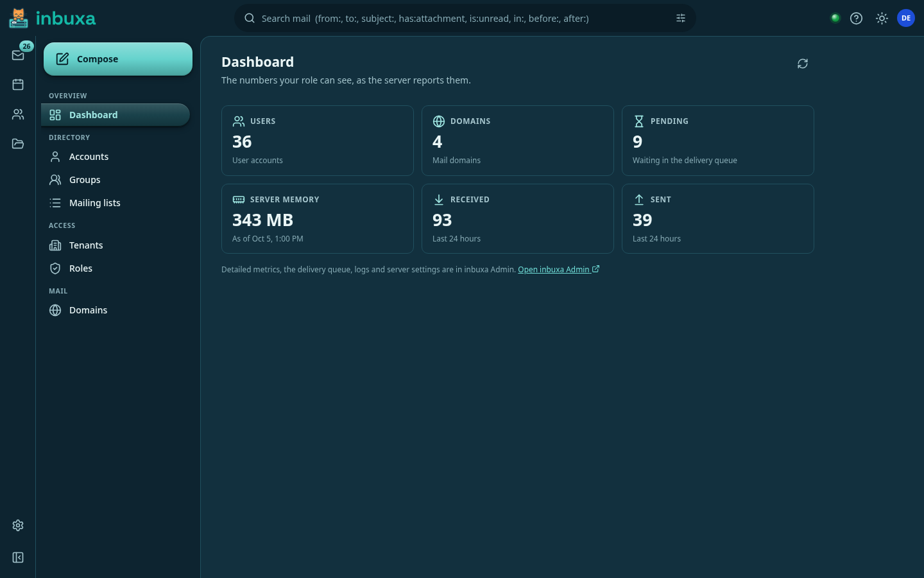The image size is (924, 578).
Task: Toggle the light/dark theme sun icon
Action: click(x=882, y=18)
